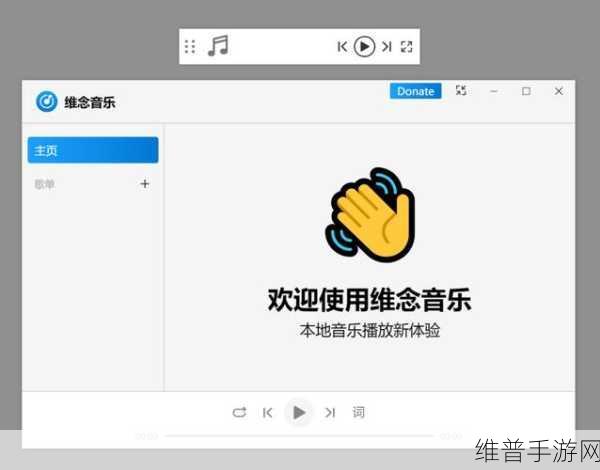600x470 pixels.
Task: Click the mini player drag handle dots
Action: pos(190,47)
